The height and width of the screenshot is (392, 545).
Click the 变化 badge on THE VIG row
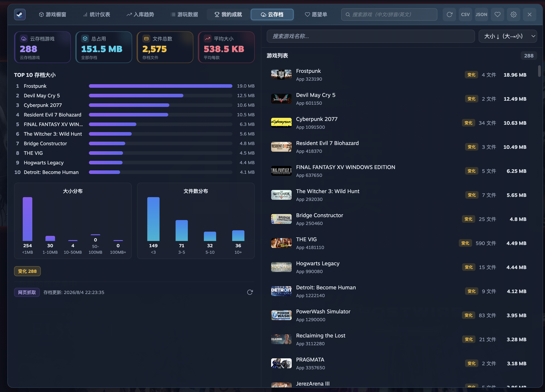click(x=465, y=243)
